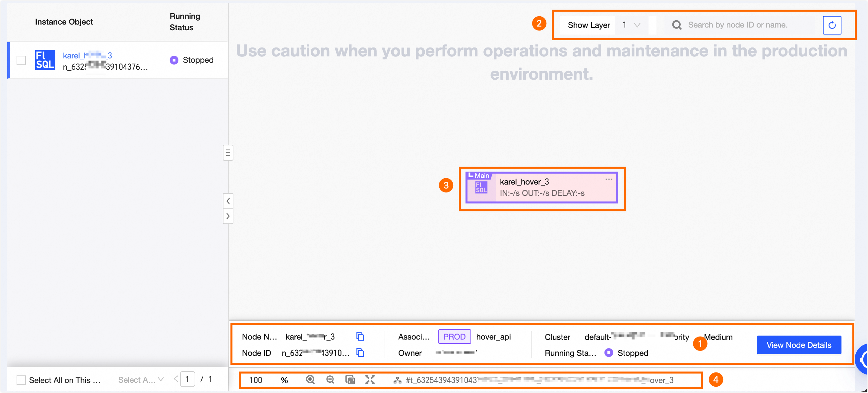The image size is (868, 393).
Task: Collapse left panel using the left chevron
Action: (228, 201)
